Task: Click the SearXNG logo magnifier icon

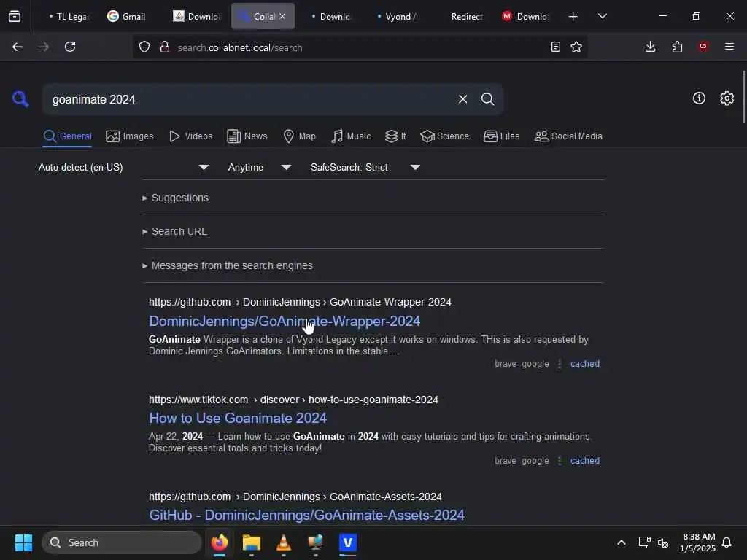Action: pos(20,99)
